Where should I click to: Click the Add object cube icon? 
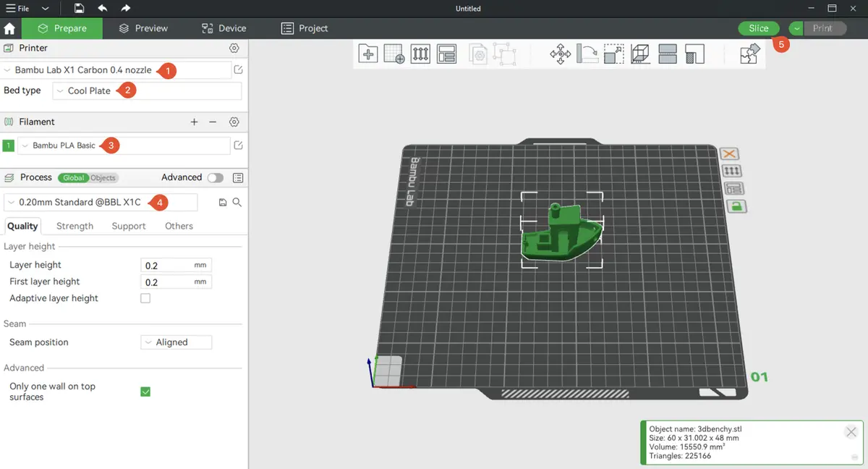click(368, 54)
